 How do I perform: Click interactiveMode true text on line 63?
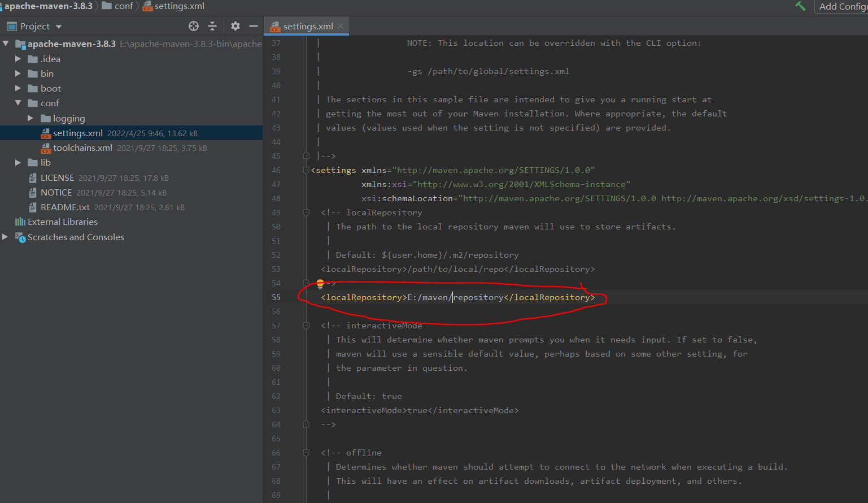417,410
